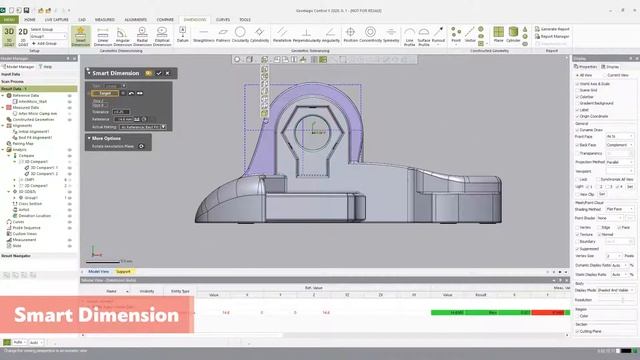Switch to the Model View tab
Screen dimensions: 640x360
(98, 271)
